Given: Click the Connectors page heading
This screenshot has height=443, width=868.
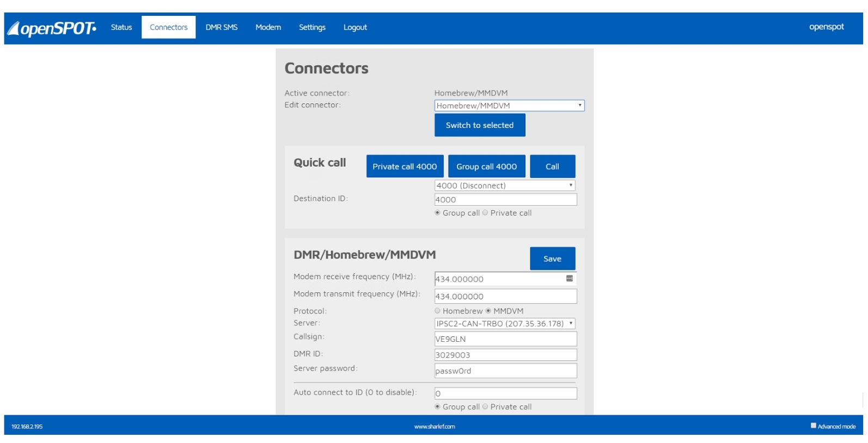Looking at the screenshot, I should (327, 68).
